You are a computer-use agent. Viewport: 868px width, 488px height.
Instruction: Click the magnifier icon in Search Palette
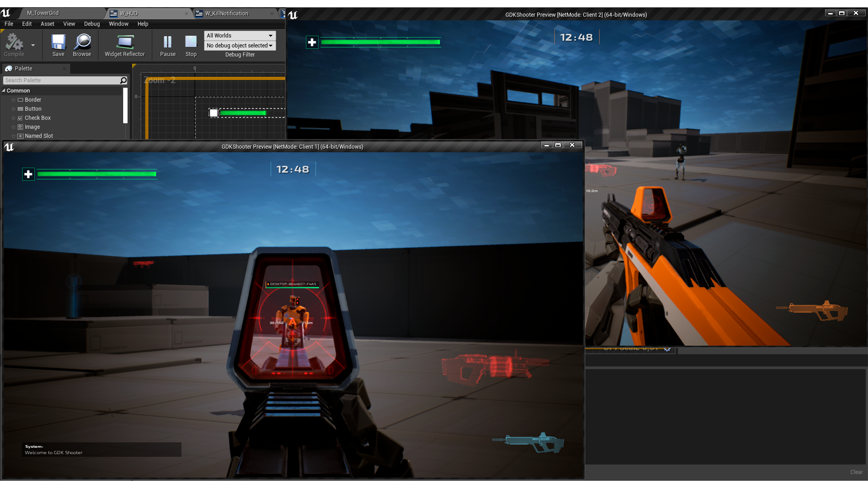click(x=123, y=80)
